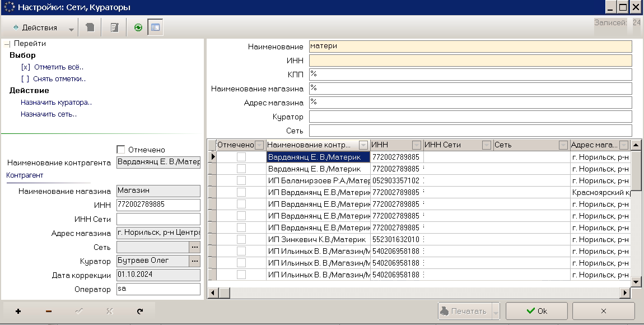Click the Отметить всё.. link
This screenshot has height=325, width=644.
(x=52, y=67)
